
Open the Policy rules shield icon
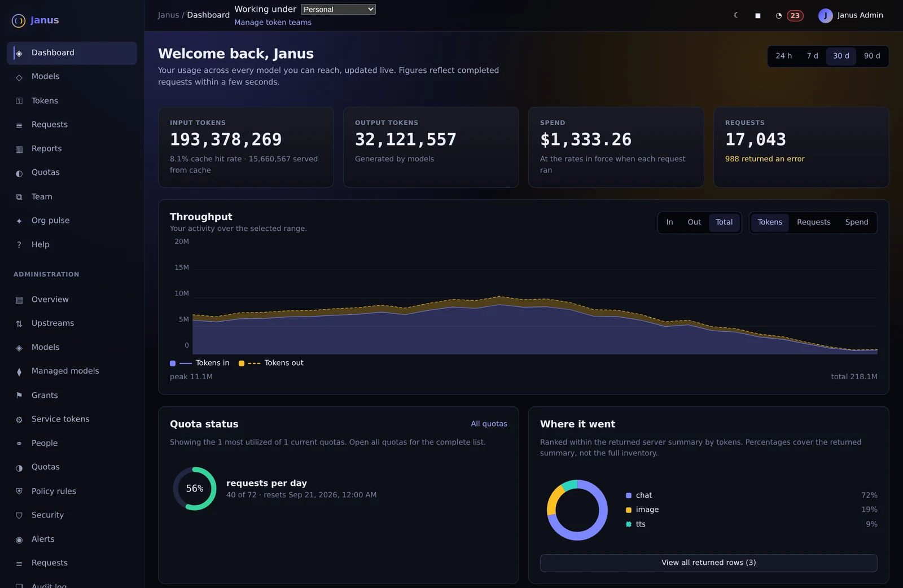(x=19, y=492)
